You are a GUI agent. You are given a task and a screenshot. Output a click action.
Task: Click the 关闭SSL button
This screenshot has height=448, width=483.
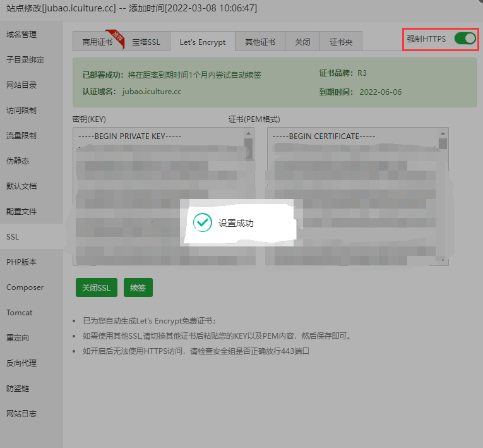(x=97, y=288)
